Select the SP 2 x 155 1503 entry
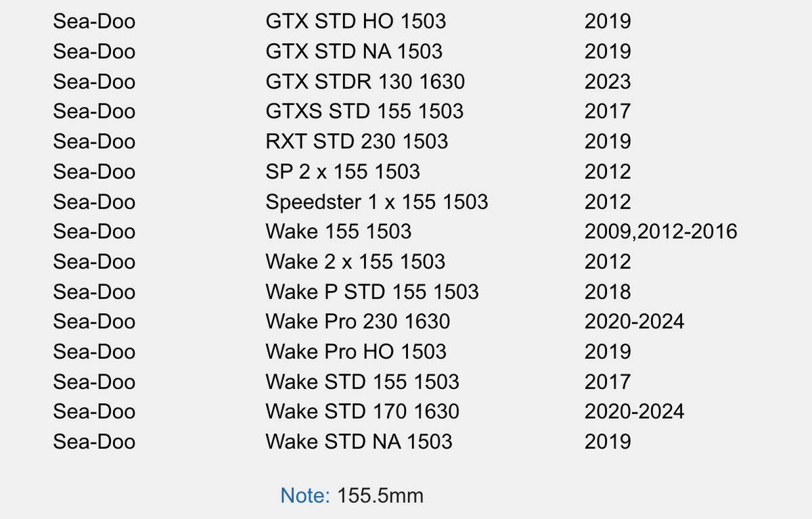The height and width of the screenshot is (519, 812). click(x=342, y=172)
